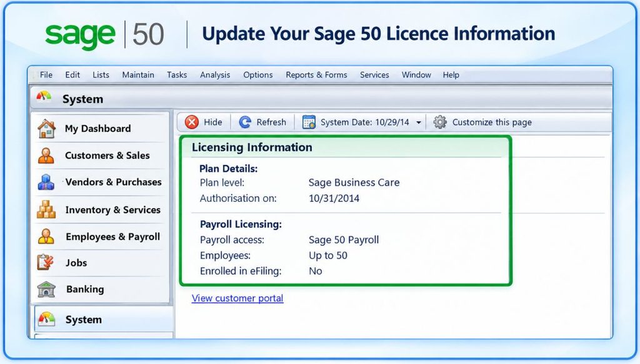Click the Sage Business Care value
The image size is (640, 364).
tap(354, 182)
